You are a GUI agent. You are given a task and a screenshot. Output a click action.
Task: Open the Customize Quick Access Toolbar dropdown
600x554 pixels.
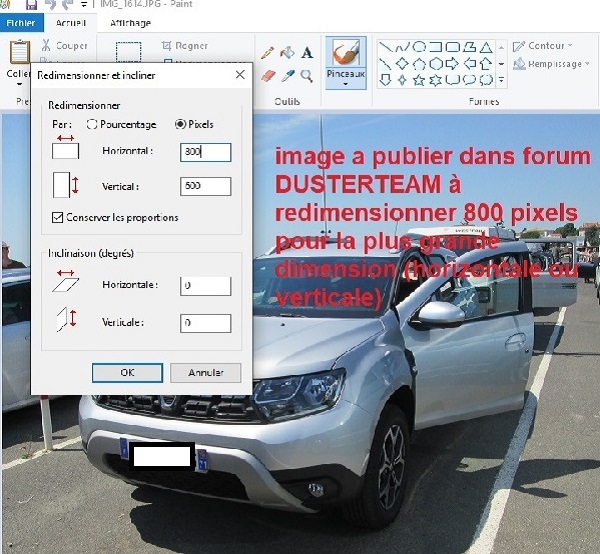[x=84, y=5]
